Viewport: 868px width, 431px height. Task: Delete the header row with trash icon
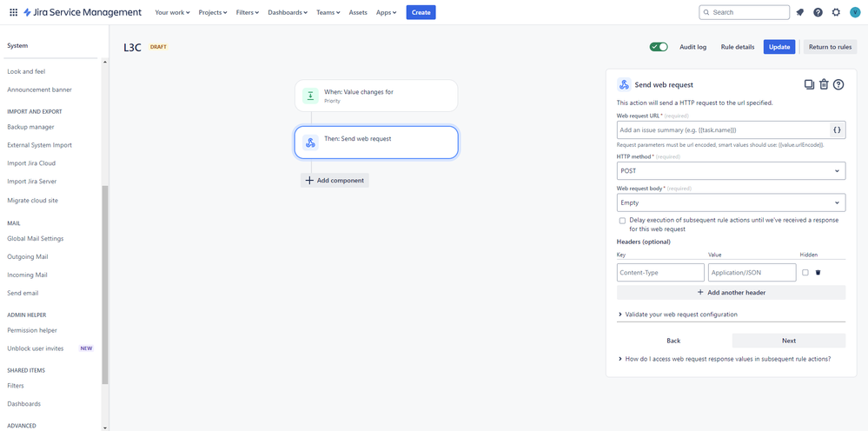click(x=818, y=272)
